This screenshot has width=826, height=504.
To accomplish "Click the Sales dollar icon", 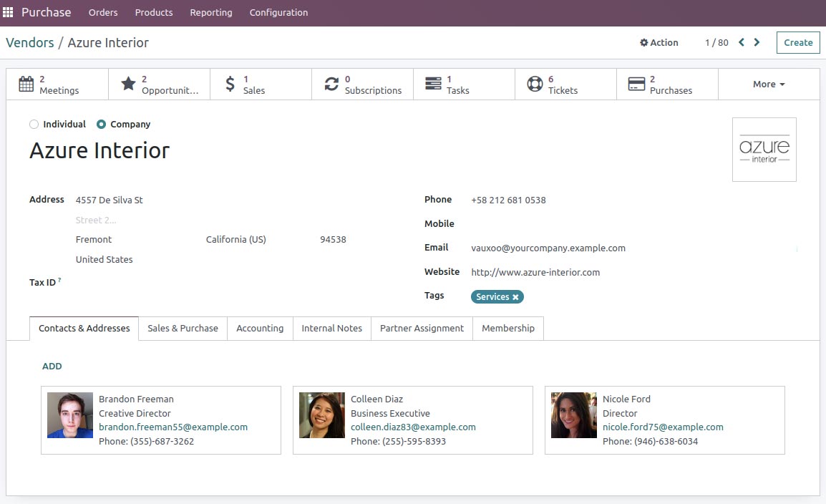I will coord(229,84).
